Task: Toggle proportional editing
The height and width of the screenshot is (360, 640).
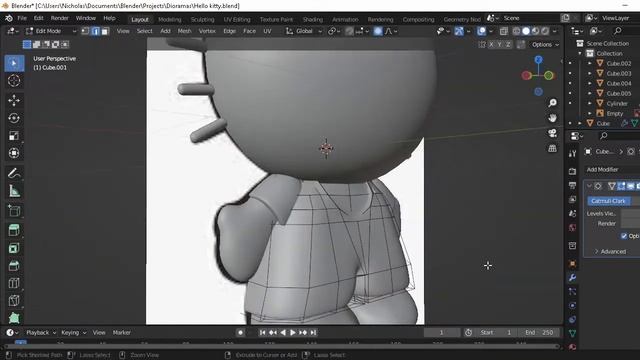Action: pos(378,31)
